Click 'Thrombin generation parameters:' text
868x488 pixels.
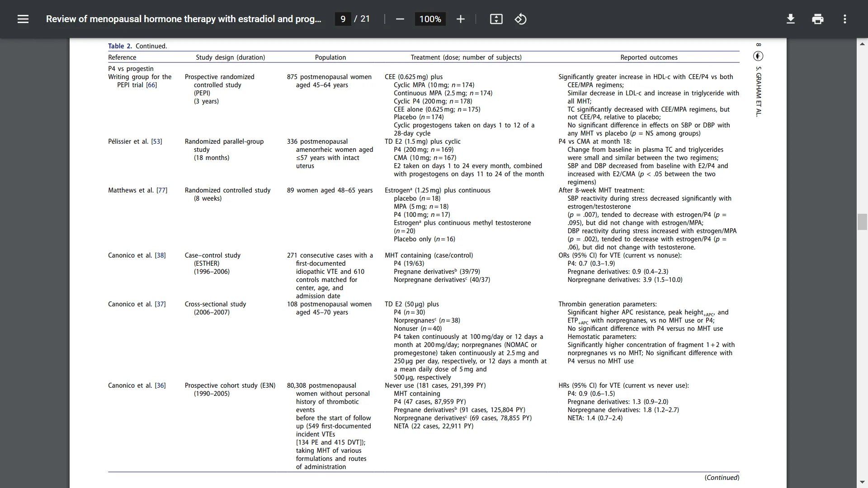(x=608, y=304)
